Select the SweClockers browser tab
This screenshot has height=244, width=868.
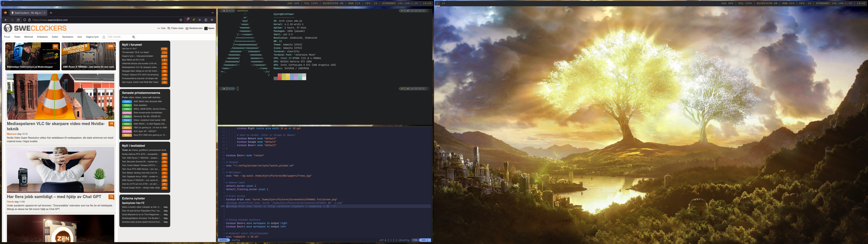coord(28,13)
